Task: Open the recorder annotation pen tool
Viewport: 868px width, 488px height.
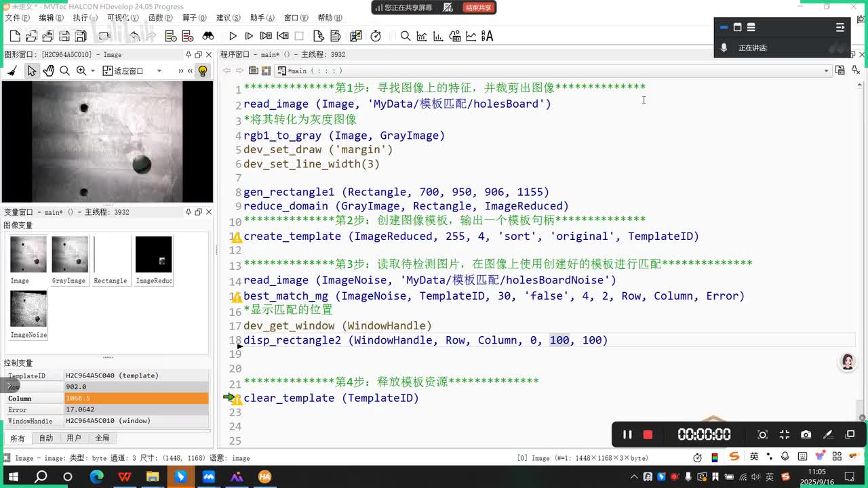Action: (x=827, y=434)
